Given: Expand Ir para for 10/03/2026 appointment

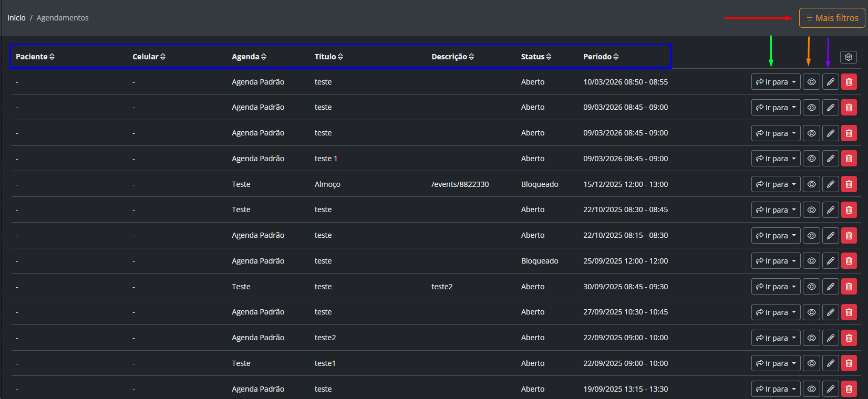Looking at the screenshot, I should coord(776,82).
